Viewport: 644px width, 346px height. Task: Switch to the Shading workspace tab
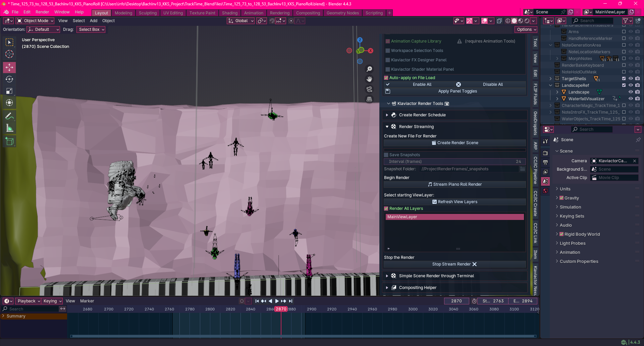coord(229,13)
